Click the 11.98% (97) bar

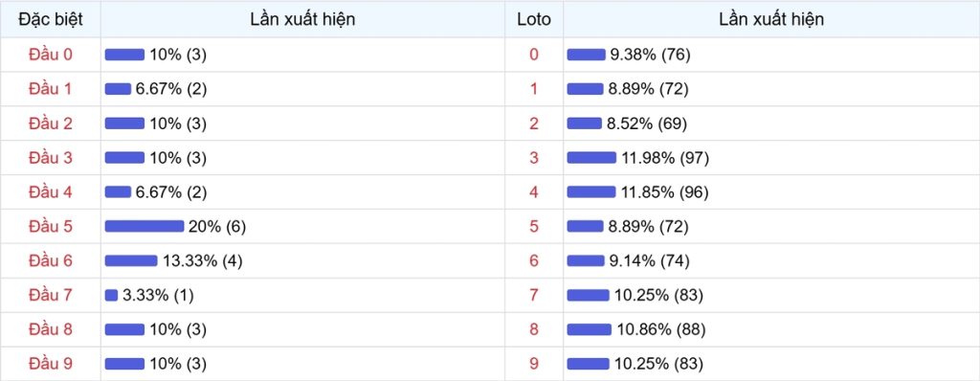click(591, 158)
